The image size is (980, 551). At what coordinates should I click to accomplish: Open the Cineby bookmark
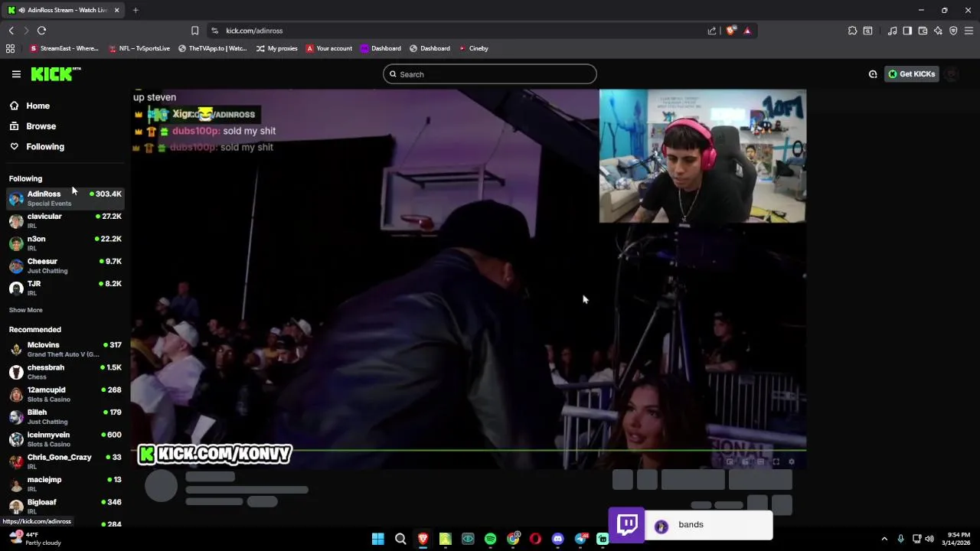[473, 48]
